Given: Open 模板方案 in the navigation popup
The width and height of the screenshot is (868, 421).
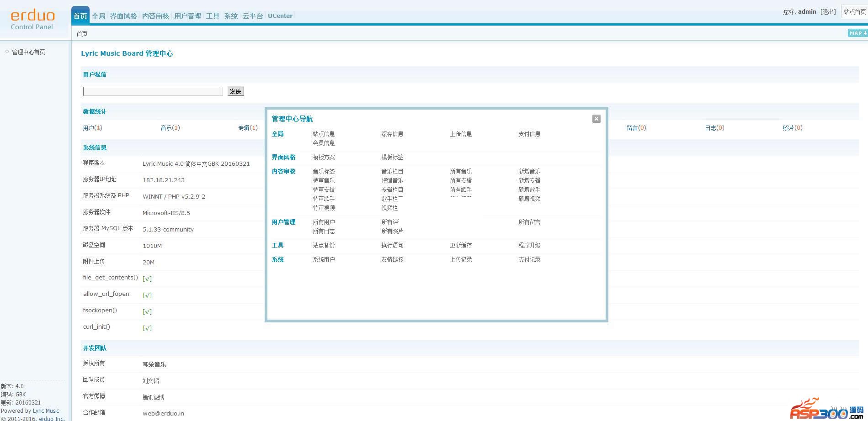Looking at the screenshot, I should click(324, 157).
